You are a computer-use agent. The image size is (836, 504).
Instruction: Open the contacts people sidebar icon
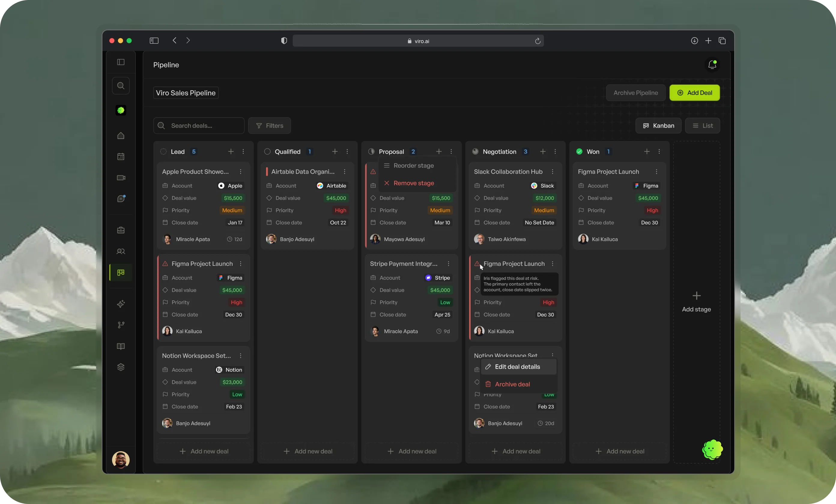(121, 251)
